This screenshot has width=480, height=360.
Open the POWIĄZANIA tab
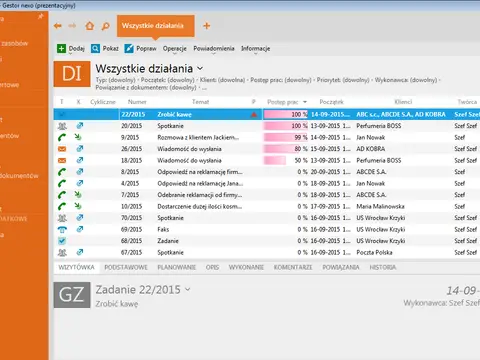click(x=341, y=267)
